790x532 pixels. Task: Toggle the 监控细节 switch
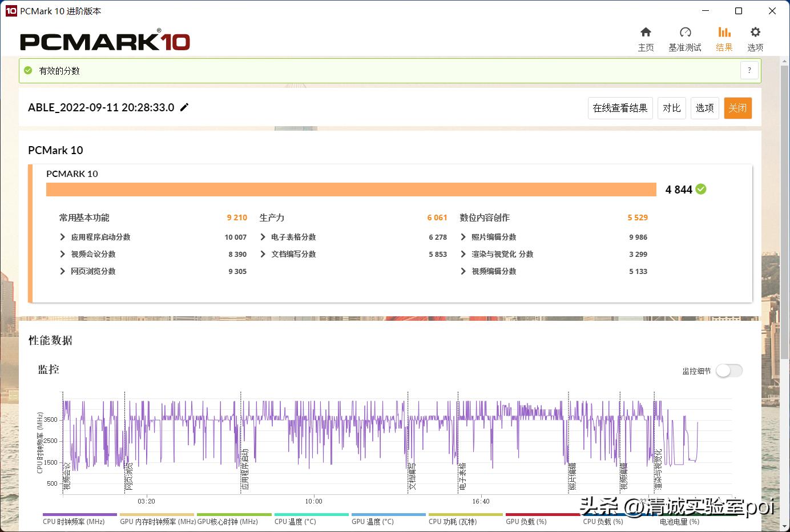click(x=729, y=370)
